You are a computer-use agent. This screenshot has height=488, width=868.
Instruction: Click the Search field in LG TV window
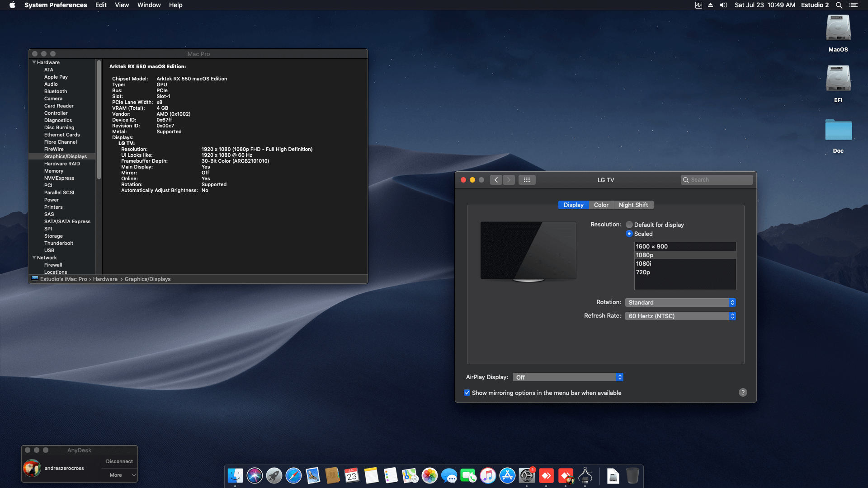(x=717, y=180)
